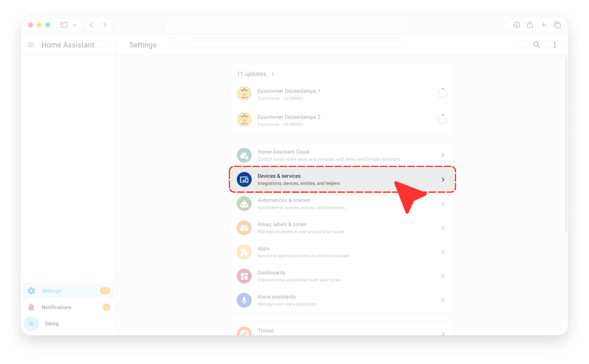Open Home Assistant Cloud via its chevron

point(443,155)
